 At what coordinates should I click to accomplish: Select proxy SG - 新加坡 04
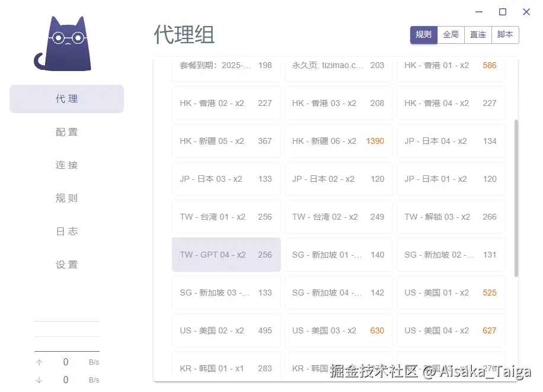tap(338, 293)
